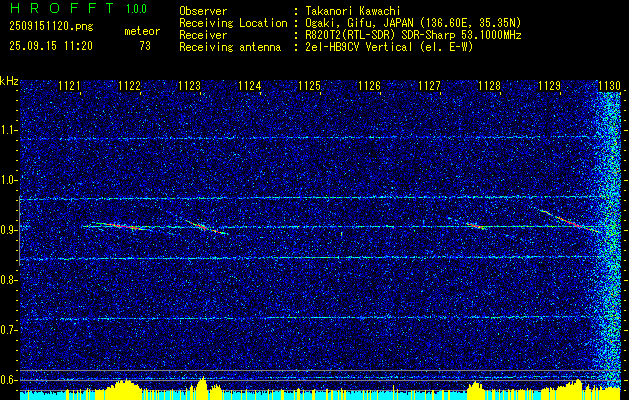Screen dimensions: 629x400
Task: Click the 1.1 kHz axis label
Action: click(x=9, y=130)
